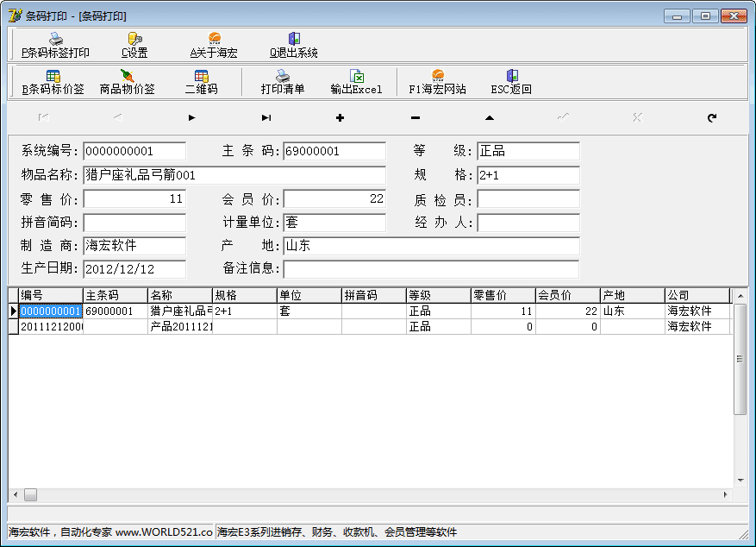Open the 二维码 QR code tool
The image size is (756, 547).
[201, 76]
